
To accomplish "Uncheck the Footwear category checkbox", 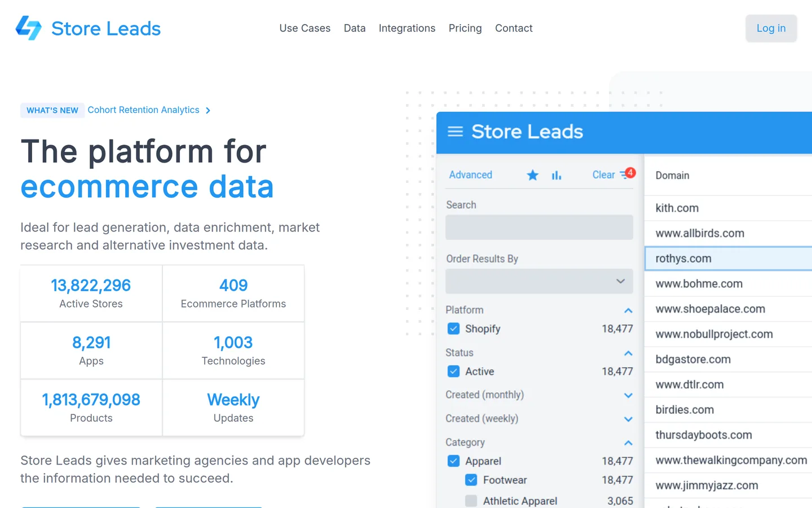I will tap(471, 480).
